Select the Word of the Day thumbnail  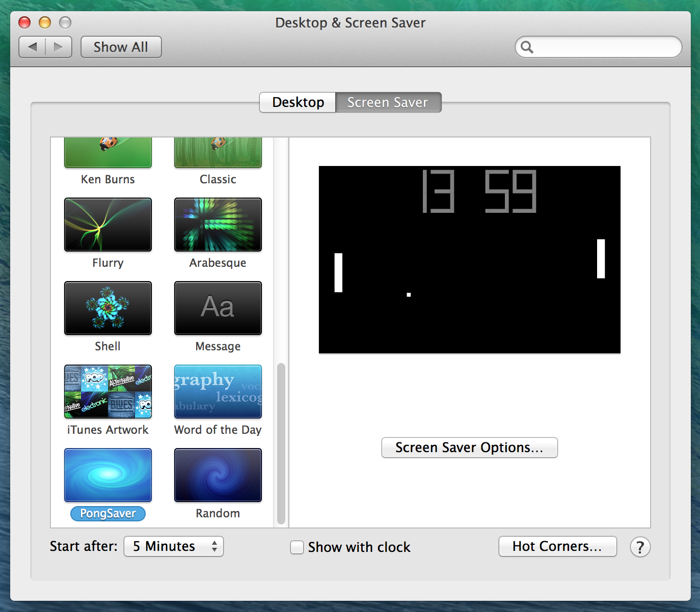point(218,392)
